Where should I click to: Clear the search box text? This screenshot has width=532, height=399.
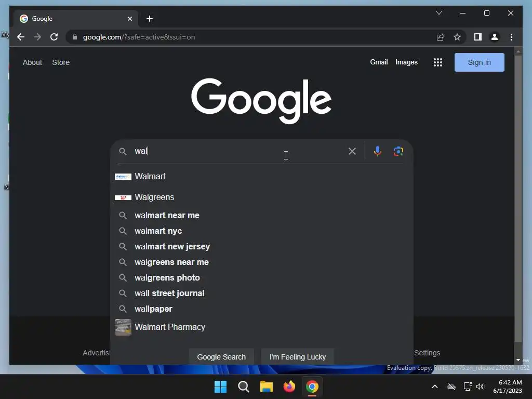point(352,151)
